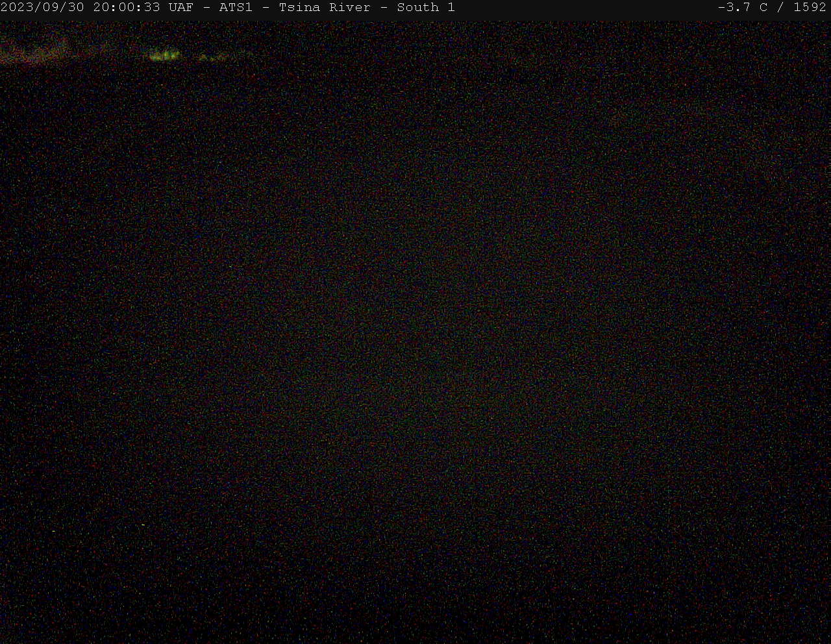This screenshot has height=644, width=831.
Task: Click the 'ATS1' station label
Action: point(236,7)
